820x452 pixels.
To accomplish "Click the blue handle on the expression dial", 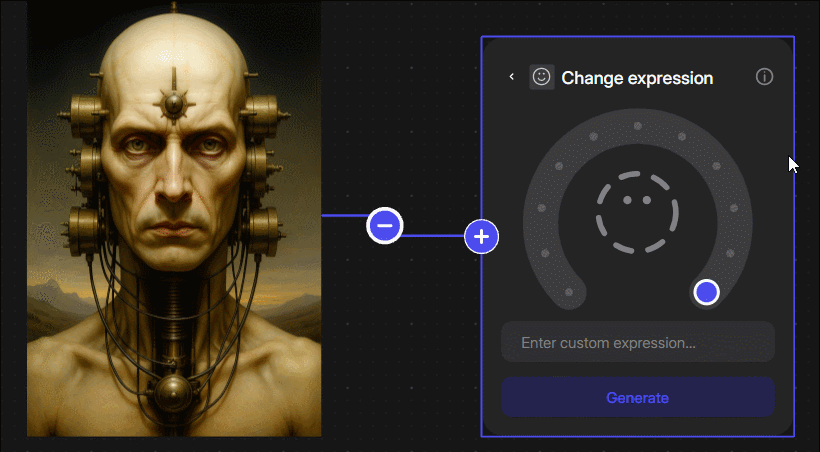I will (707, 292).
